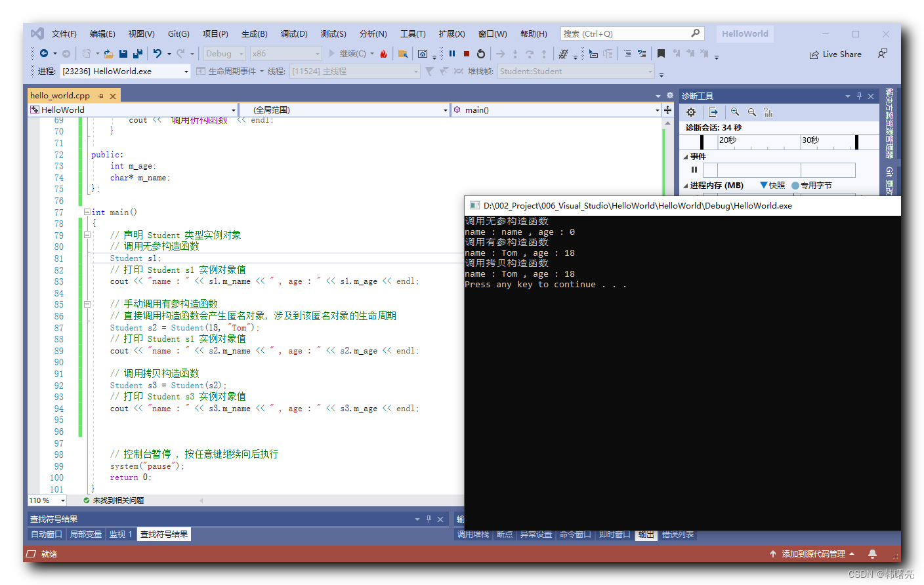Open the 编辑(E) menu
The image size is (924, 585).
point(102,33)
